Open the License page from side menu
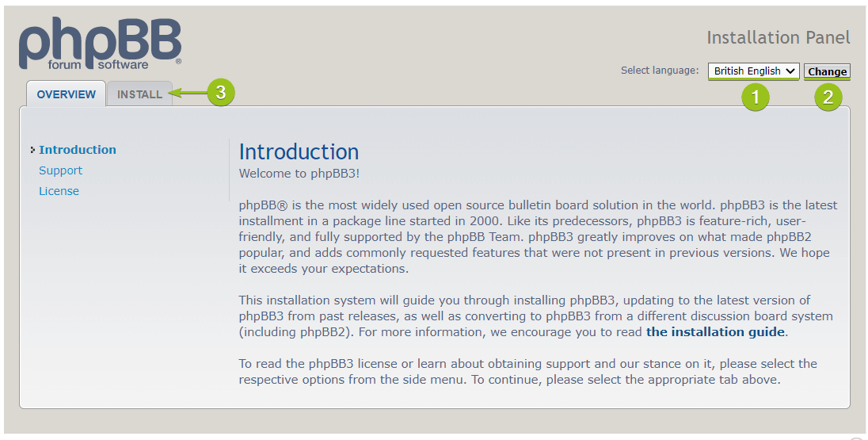The width and height of the screenshot is (868, 440). coord(59,191)
